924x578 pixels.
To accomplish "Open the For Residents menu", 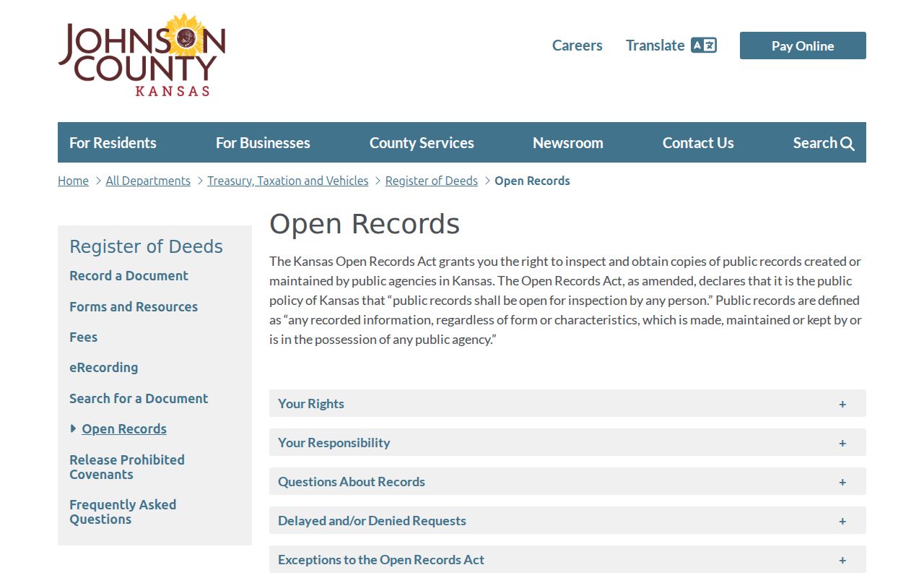I will pos(113,143).
